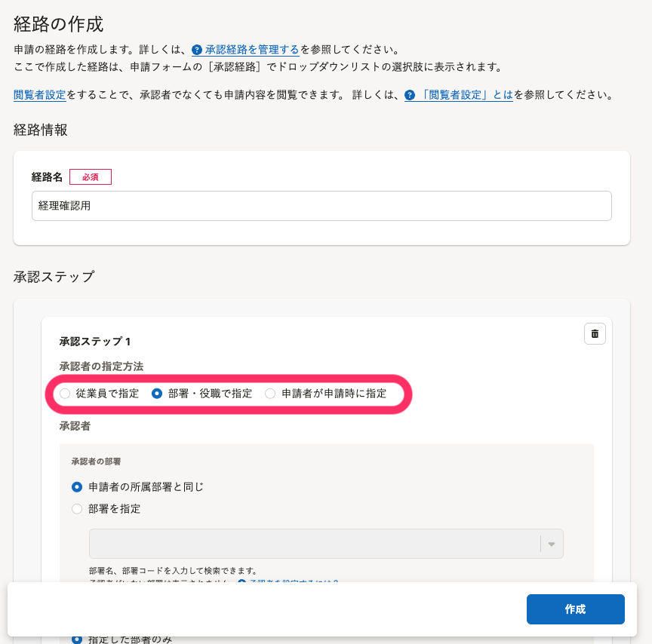
Task: Click the department search combo box
Action: 326,544
